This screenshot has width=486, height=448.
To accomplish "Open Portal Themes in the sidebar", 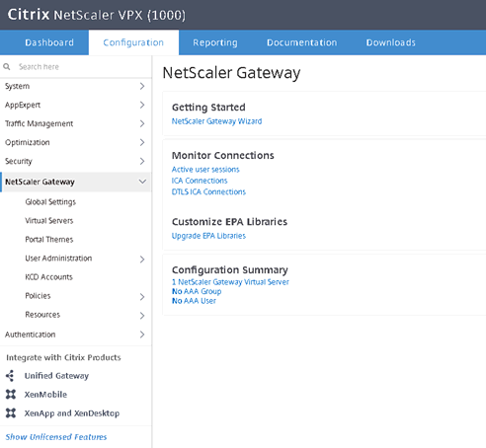I will click(49, 240).
